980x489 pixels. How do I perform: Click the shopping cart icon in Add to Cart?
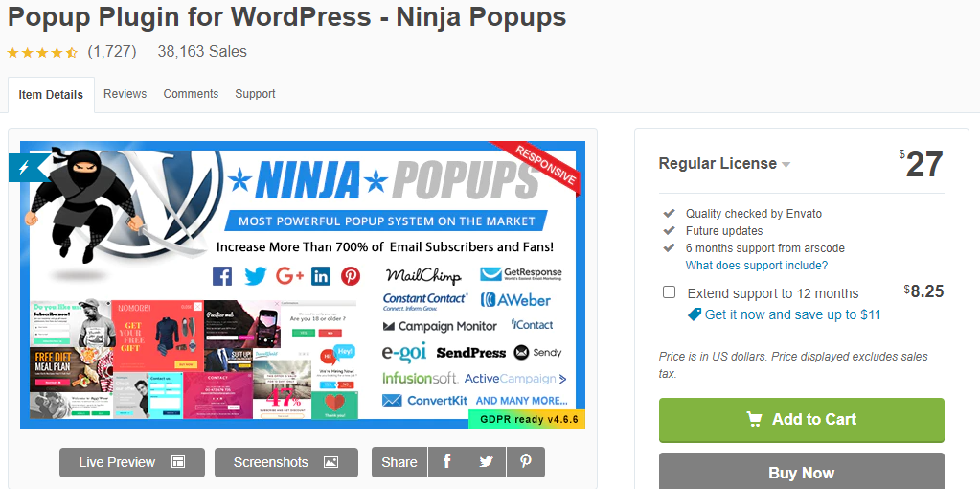point(754,419)
